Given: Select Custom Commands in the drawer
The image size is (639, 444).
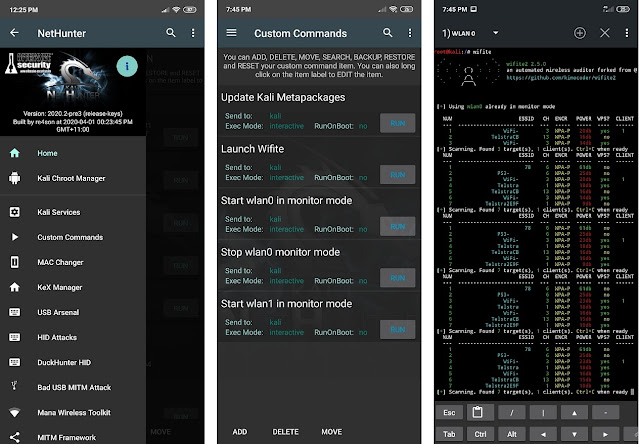Looking at the screenshot, I should [73, 237].
